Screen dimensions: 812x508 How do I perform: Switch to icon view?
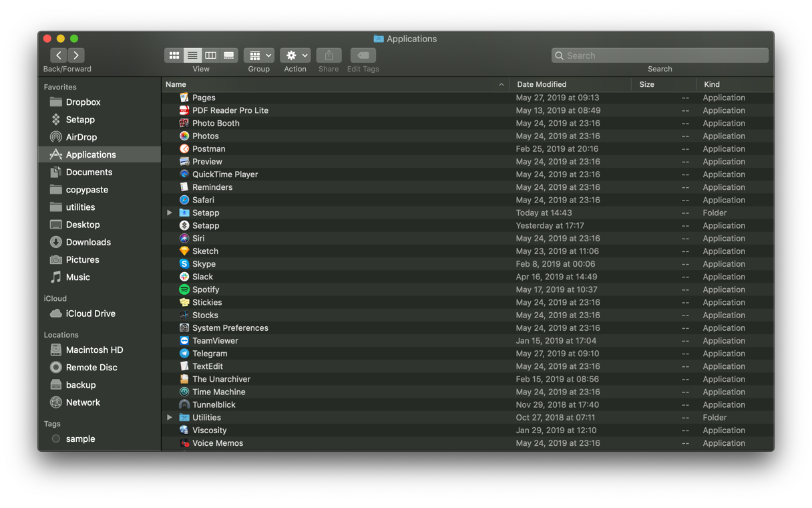point(174,55)
